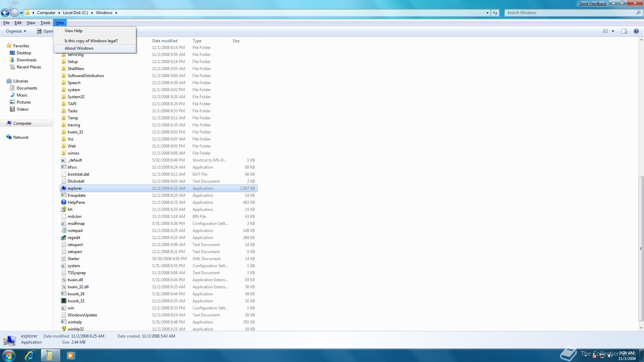The height and width of the screenshot is (362, 644).
Task: Select Recent Places in Favorites
Action: coord(29,67)
